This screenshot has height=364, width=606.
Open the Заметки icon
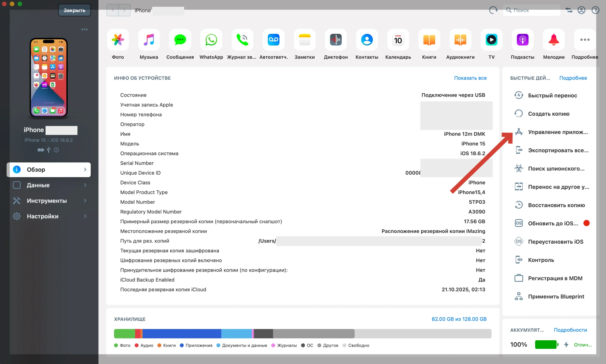tap(305, 40)
